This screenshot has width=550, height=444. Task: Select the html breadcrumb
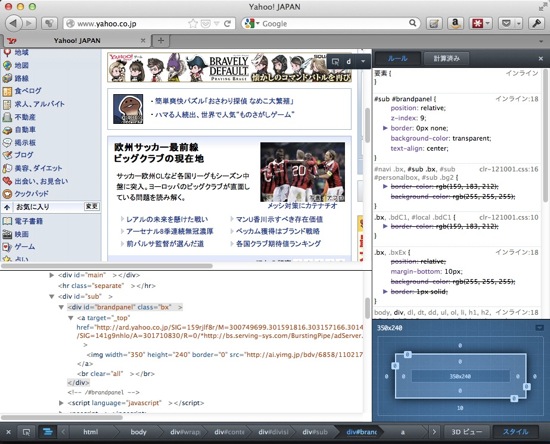coord(90,432)
